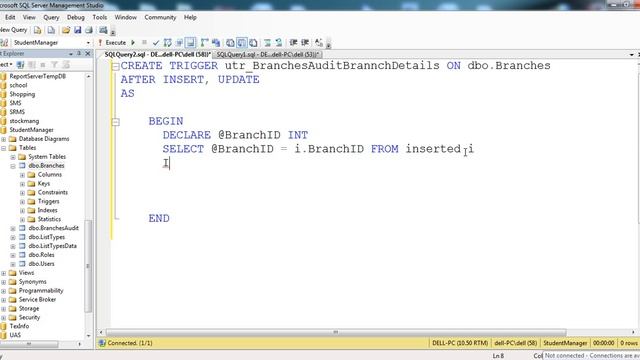640x360 pixels.
Task: Open the View menu
Action: click(x=29, y=17)
